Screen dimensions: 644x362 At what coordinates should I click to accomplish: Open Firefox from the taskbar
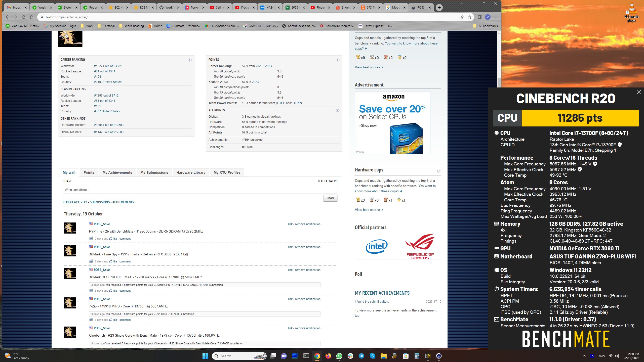(328, 356)
